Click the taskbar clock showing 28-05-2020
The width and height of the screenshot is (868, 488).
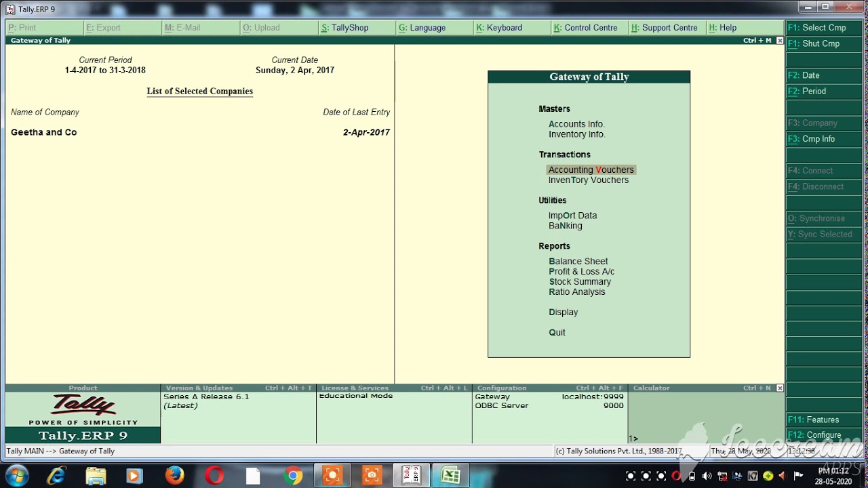tap(833, 476)
